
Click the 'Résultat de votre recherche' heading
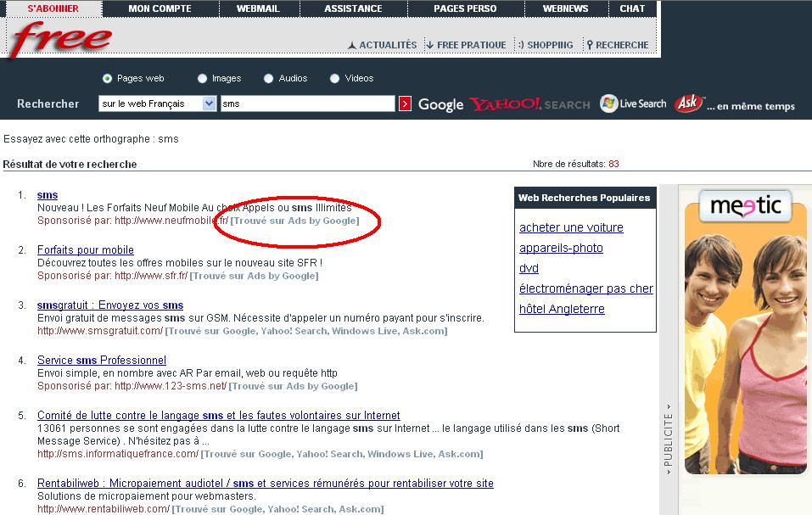pos(70,165)
